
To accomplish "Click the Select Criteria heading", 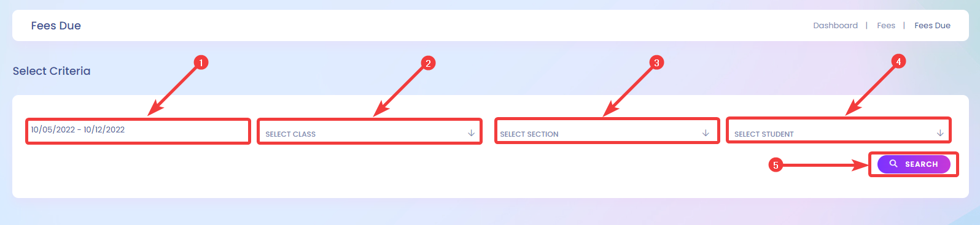I will 52,71.
